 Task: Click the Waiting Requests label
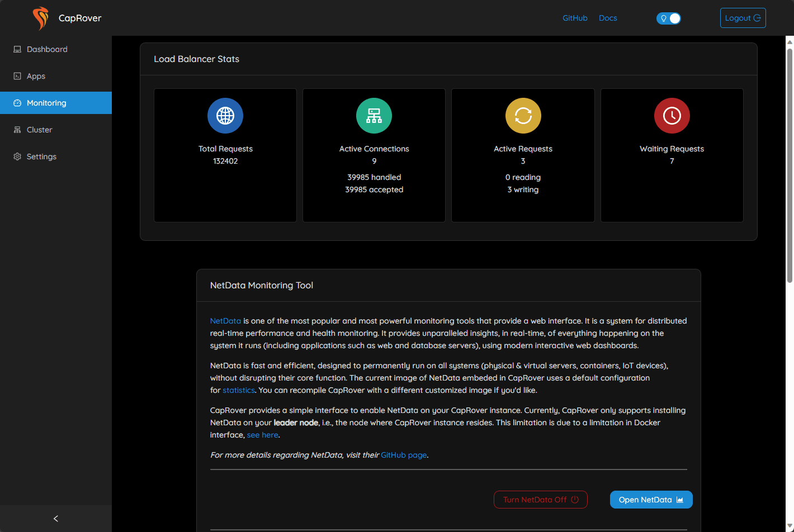pyautogui.click(x=672, y=149)
